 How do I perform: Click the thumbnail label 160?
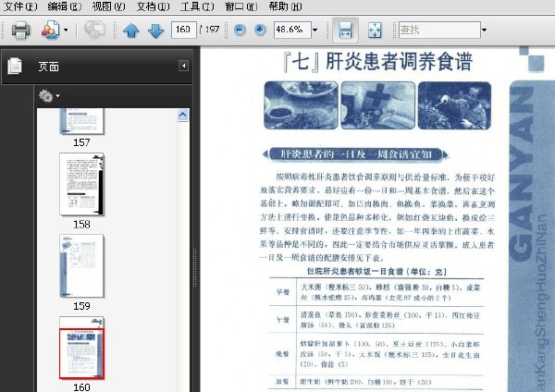(81, 387)
